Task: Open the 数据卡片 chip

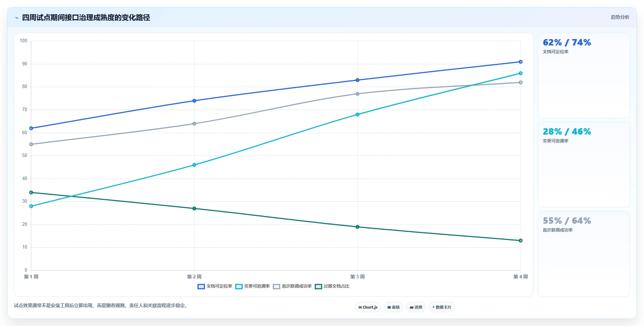Action: coord(442,307)
